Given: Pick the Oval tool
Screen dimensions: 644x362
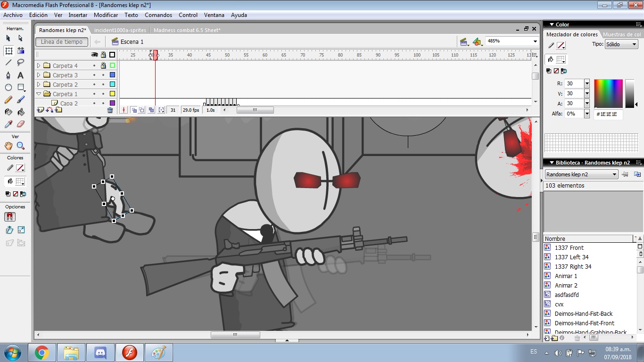Looking at the screenshot, I should tap(8, 87).
